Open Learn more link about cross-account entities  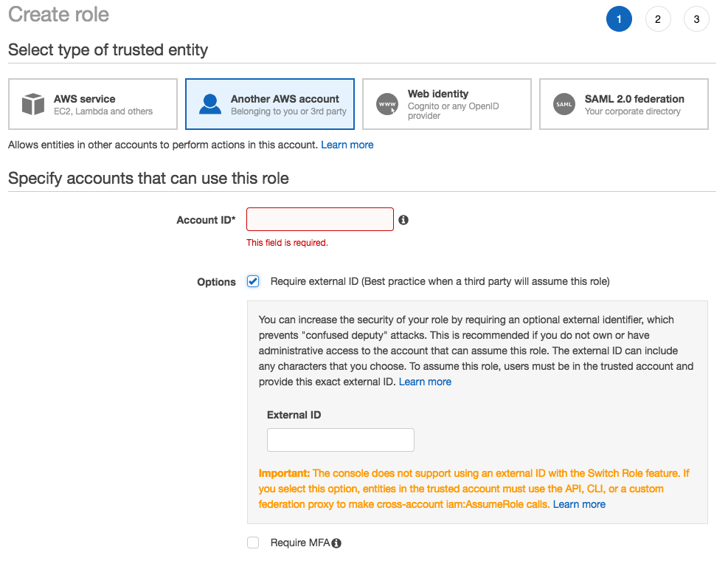pos(347,145)
